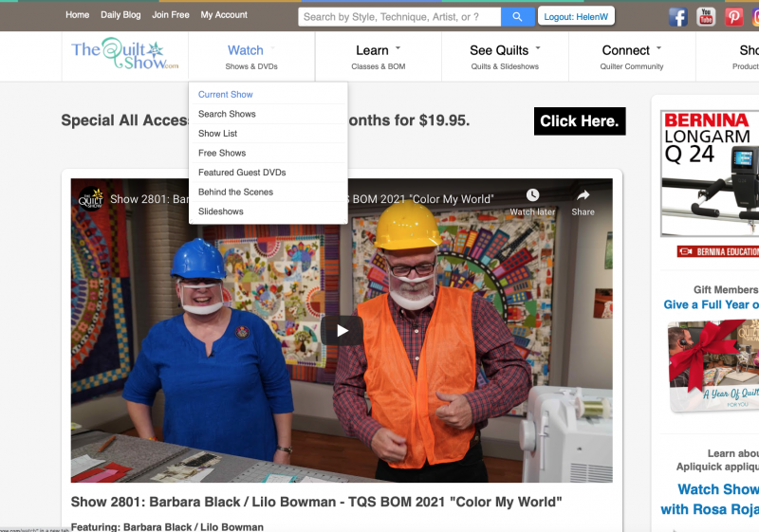Screen dimensions: 759x532
Task: Play the Show 2801 video
Action: [342, 330]
